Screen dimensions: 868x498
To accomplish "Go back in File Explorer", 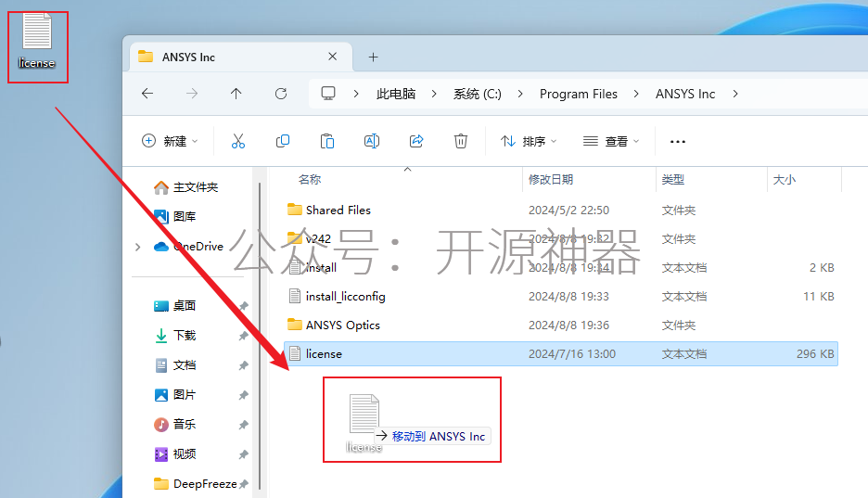I will 147,94.
